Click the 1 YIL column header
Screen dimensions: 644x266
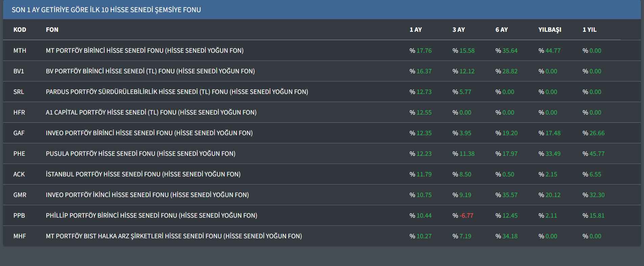[589, 30]
